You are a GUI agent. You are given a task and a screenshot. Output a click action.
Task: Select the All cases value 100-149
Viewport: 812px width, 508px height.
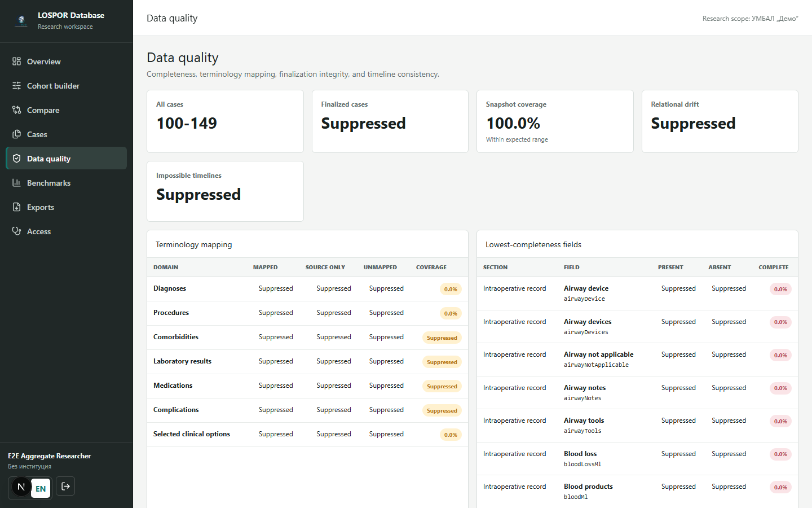(187, 123)
